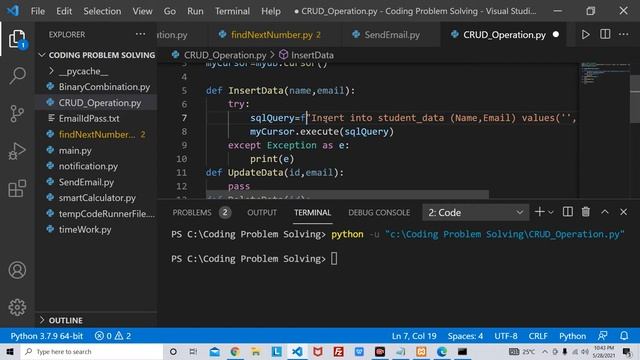The height and width of the screenshot is (360, 640).
Task: Open main.py from file list
Action: [x=97, y=150]
